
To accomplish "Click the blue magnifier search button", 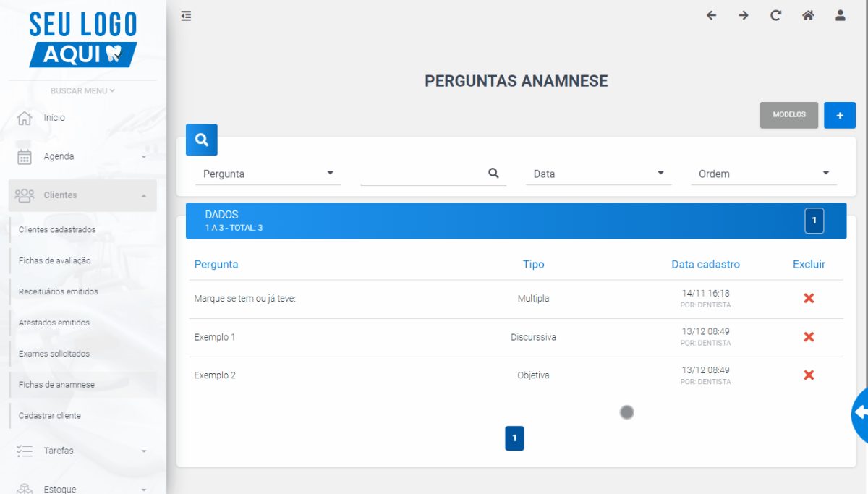I will click(x=202, y=140).
